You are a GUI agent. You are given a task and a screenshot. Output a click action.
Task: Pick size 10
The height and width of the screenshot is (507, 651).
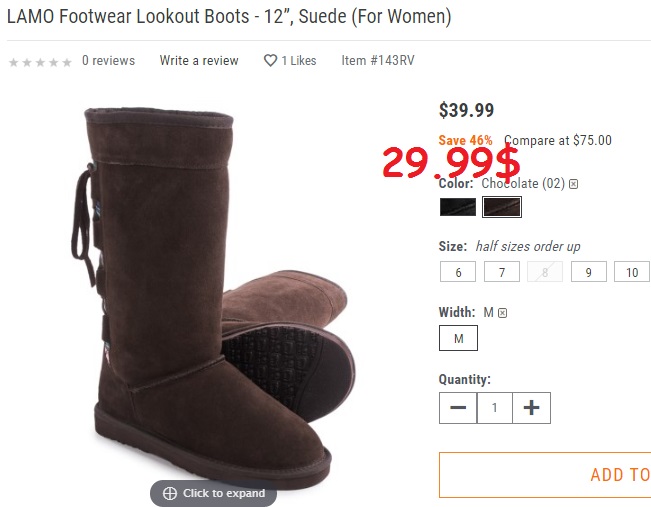pos(632,272)
